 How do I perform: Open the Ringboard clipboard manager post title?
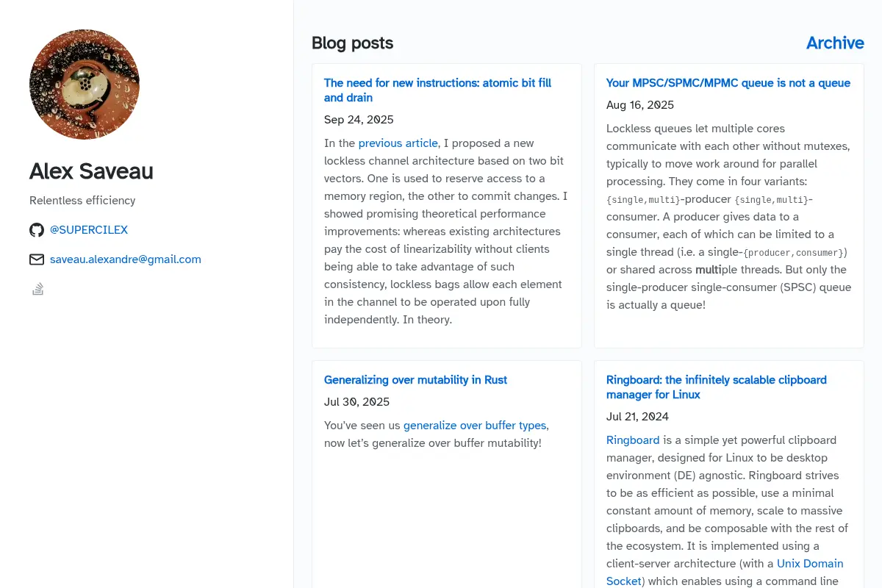(x=717, y=387)
